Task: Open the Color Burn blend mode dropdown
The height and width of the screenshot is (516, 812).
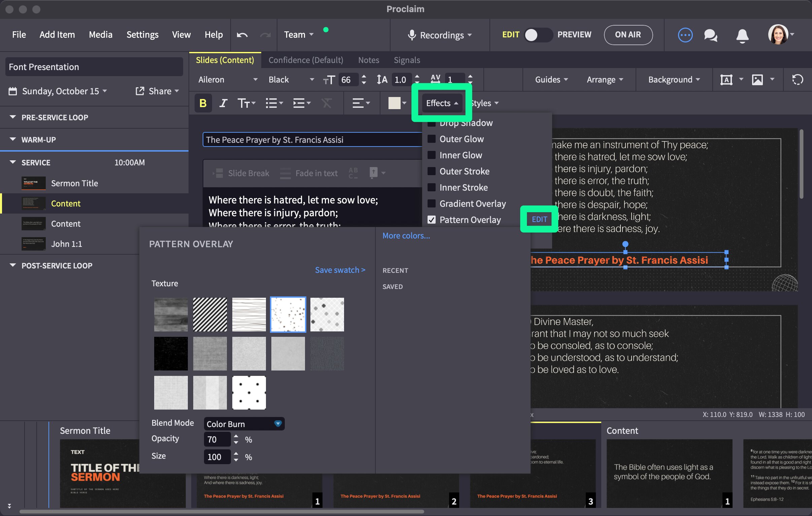Action: tap(244, 424)
